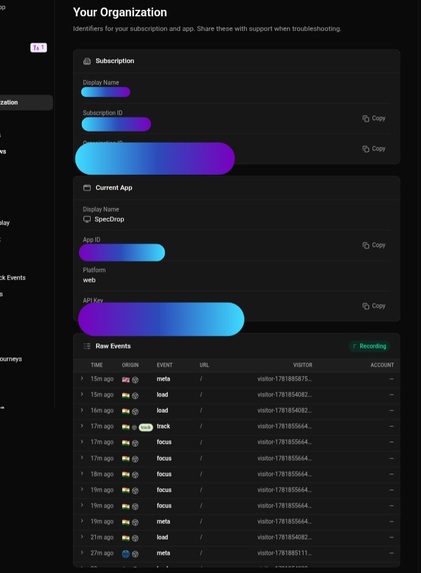This screenshot has height=573, width=421.
Task: Click the VISITOR column header
Action: [x=303, y=365]
